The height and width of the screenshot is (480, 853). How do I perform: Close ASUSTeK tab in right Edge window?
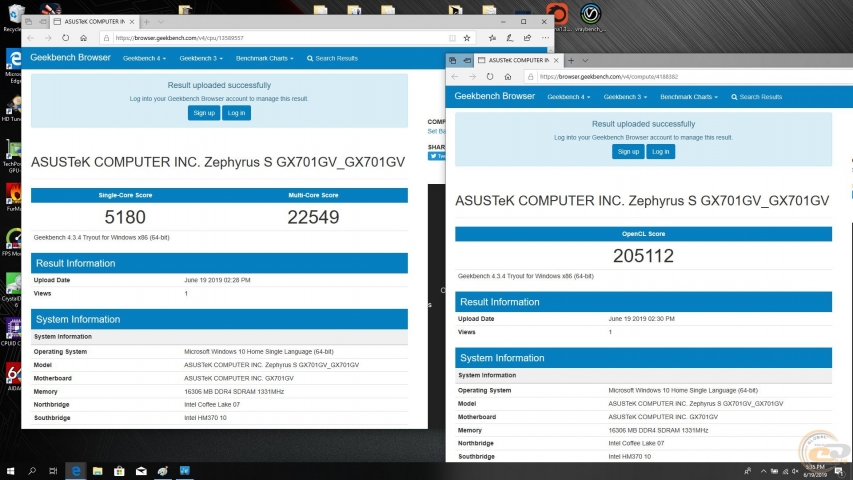point(556,60)
